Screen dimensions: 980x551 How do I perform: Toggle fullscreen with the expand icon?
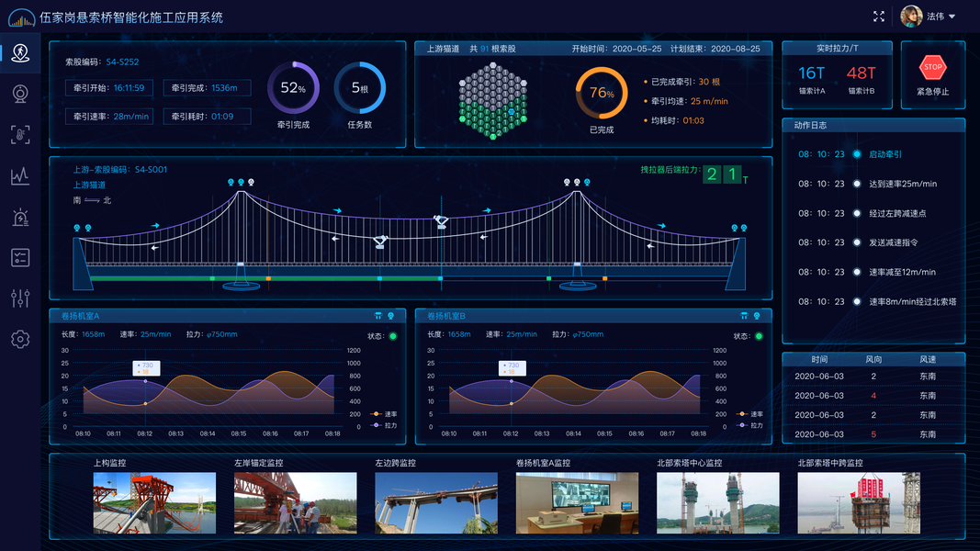879,17
